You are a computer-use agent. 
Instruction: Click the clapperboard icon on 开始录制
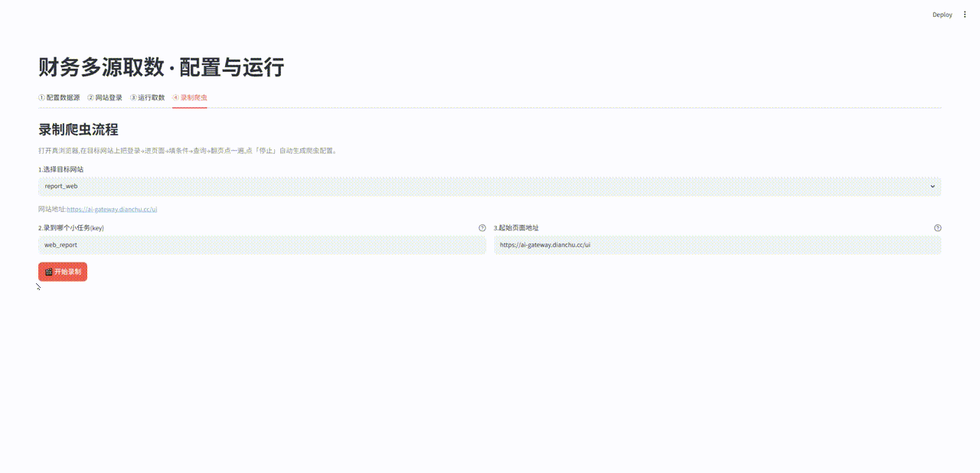click(48, 272)
